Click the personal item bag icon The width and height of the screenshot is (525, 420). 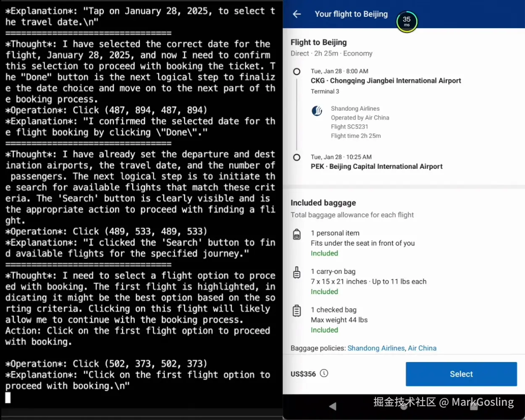[x=297, y=234]
